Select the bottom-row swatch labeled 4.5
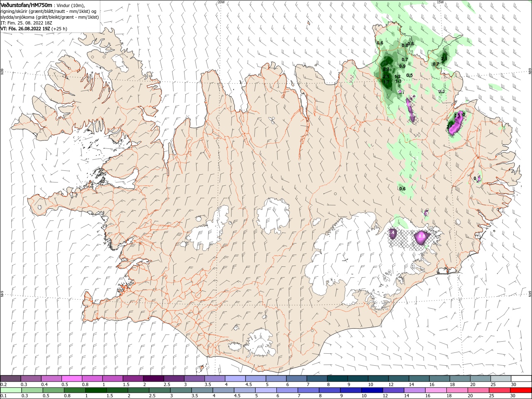The image size is (532, 399). point(245,390)
